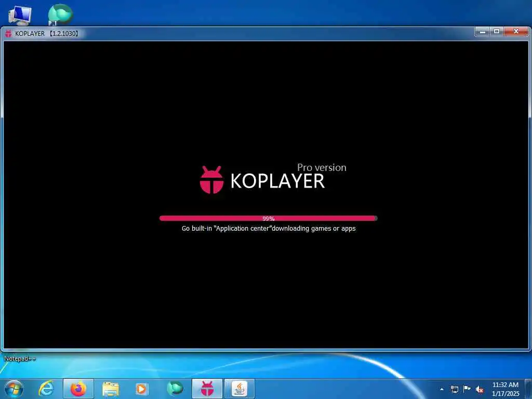Click the "Application center" loading tip text

269,229
